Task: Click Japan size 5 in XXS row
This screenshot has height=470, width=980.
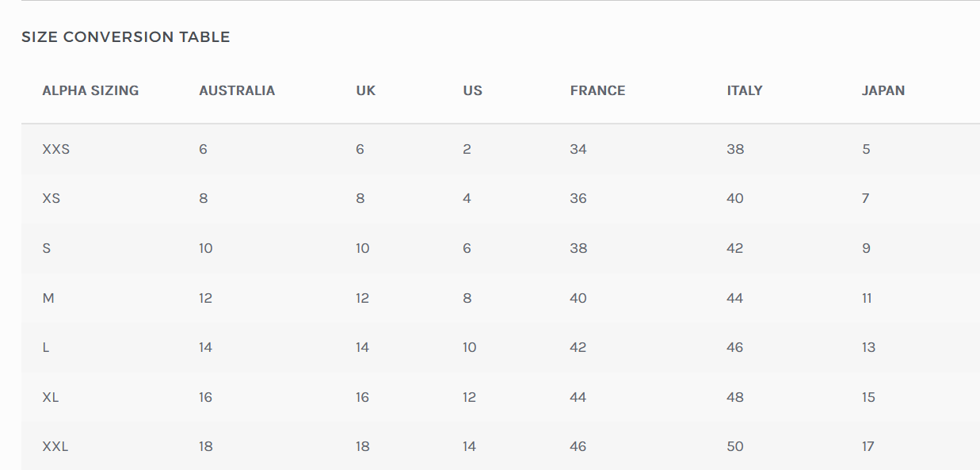Action: (866, 149)
